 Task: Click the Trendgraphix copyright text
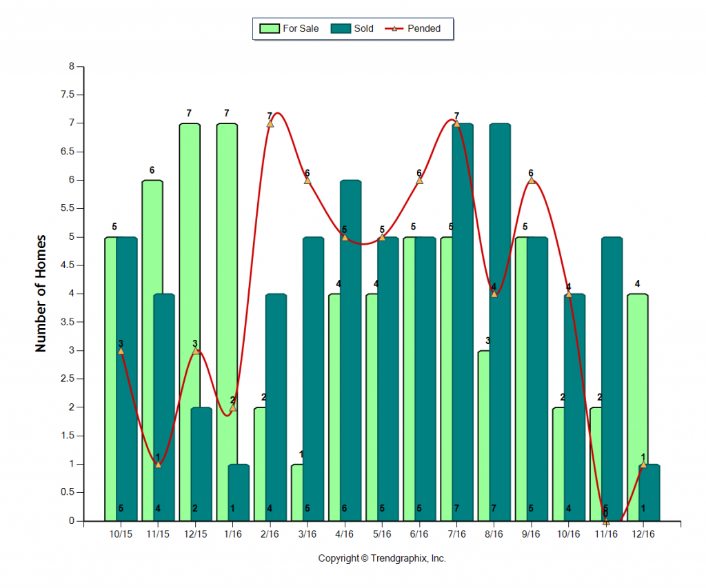[x=382, y=559]
